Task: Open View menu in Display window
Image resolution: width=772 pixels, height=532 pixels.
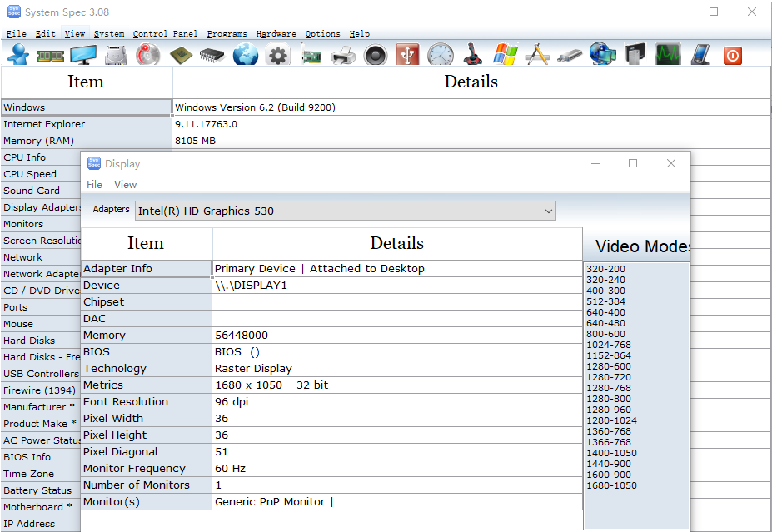Action: pyautogui.click(x=125, y=185)
